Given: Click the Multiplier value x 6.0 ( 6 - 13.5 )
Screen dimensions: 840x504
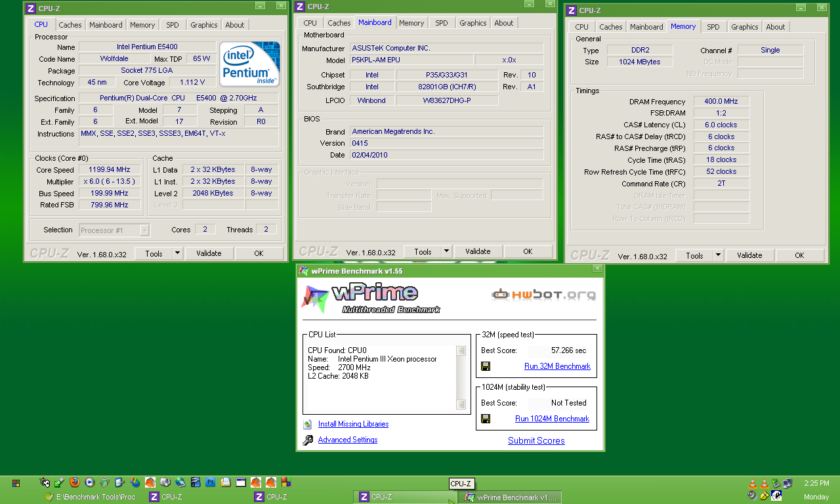Looking at the screenshot, I should (x=109, y=182).
